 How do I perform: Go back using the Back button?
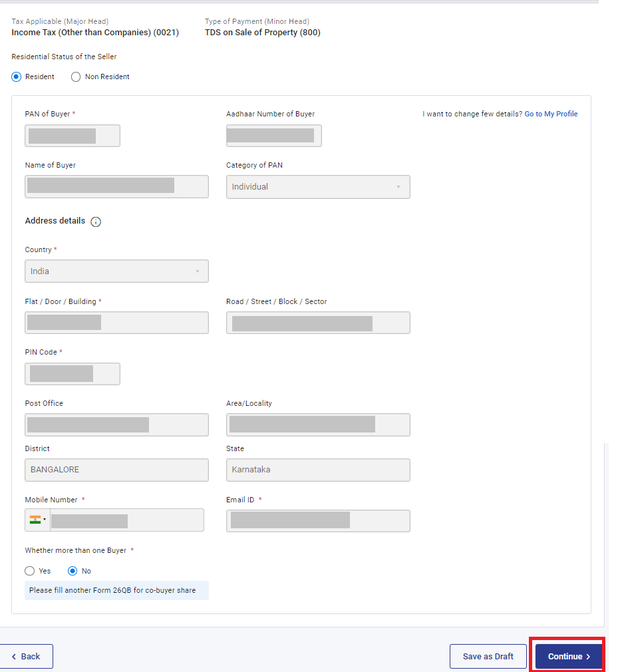pos(26,656)
